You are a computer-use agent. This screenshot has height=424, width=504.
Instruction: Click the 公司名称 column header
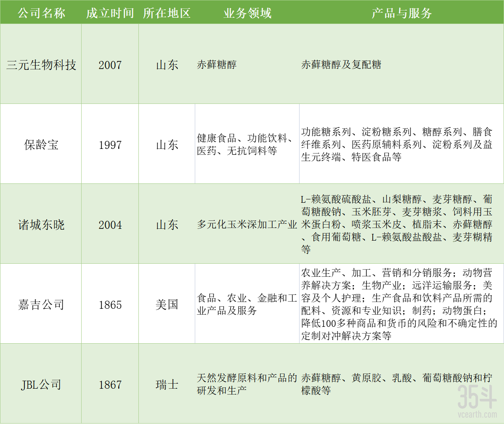tap(41, 13)
